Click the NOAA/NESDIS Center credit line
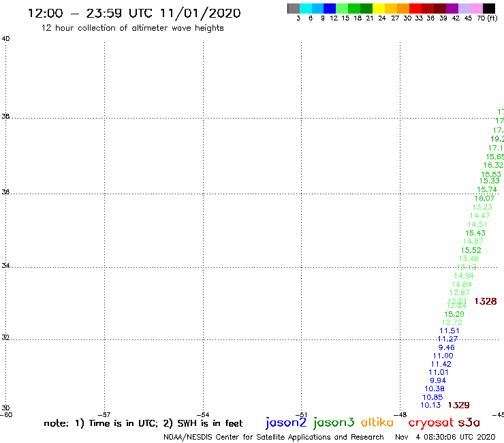 pos(274,438)
